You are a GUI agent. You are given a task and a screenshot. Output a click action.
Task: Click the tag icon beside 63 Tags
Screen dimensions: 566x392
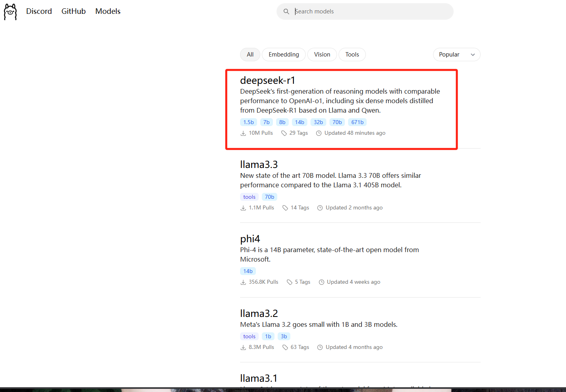[x=285, y=347]
